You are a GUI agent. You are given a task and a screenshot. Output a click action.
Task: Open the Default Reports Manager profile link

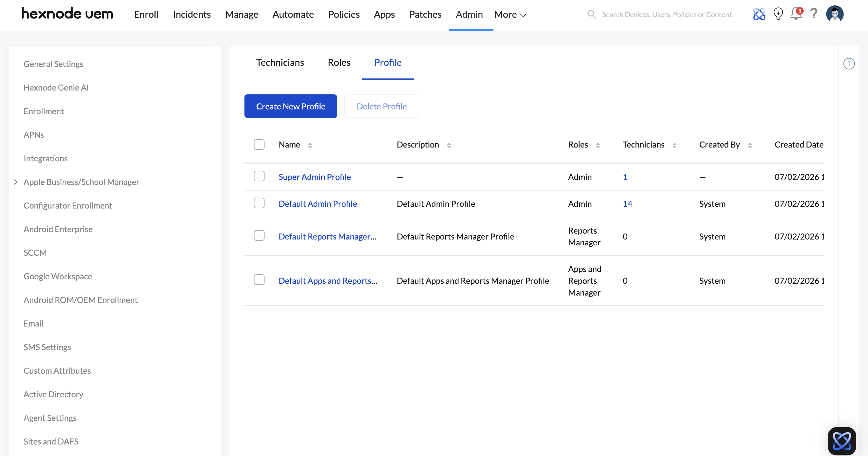click(327, 237)
